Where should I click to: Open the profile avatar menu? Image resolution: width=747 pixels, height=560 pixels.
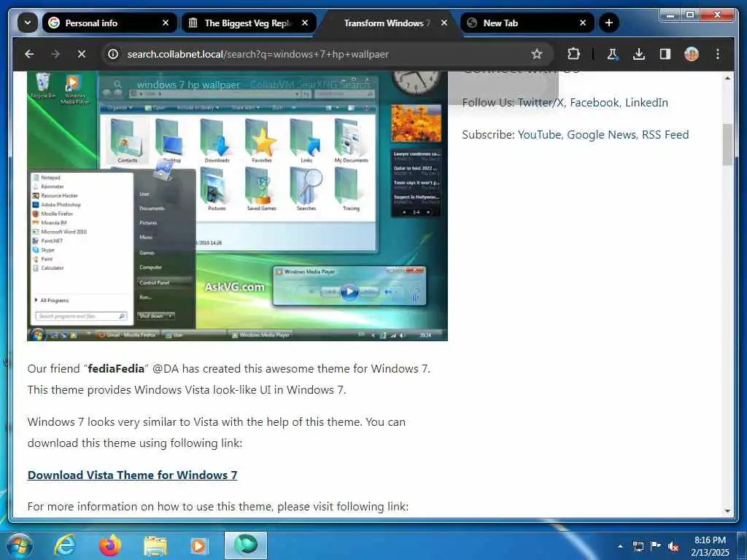pos(692,54)
